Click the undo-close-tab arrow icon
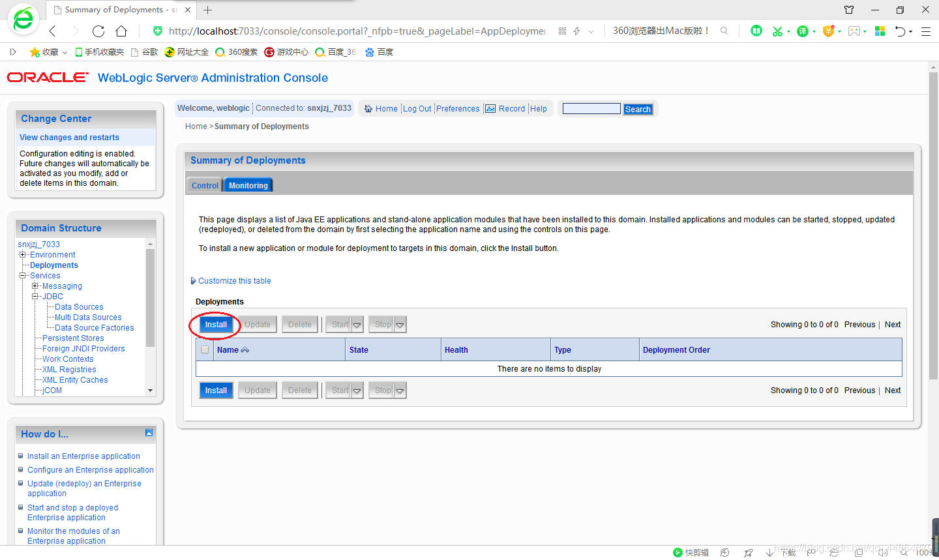 (x=900, y=31)
